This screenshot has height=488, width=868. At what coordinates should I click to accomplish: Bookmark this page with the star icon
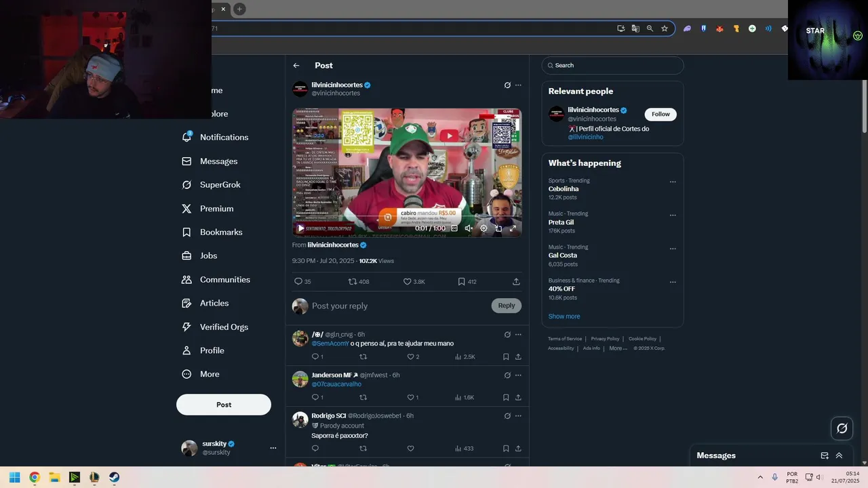click(665, 28)
